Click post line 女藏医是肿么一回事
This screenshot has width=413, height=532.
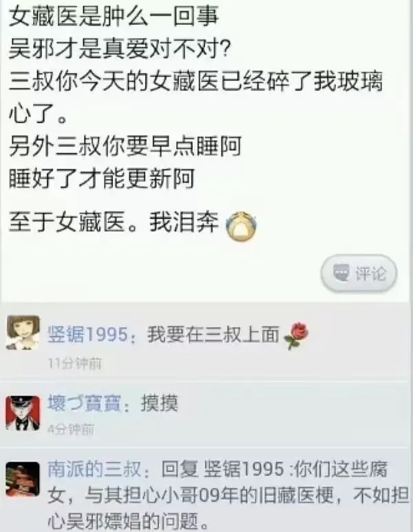click(114, 17)
